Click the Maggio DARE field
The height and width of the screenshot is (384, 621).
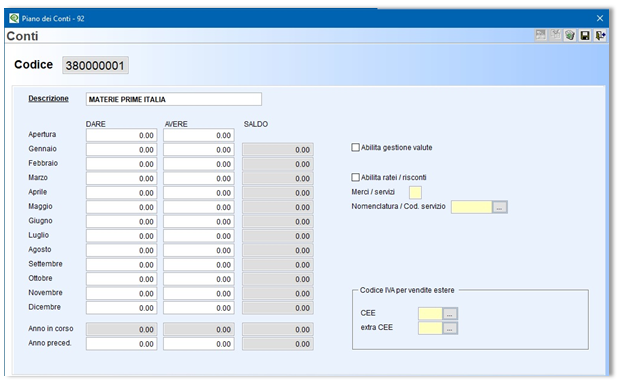(x=121, y=207)
